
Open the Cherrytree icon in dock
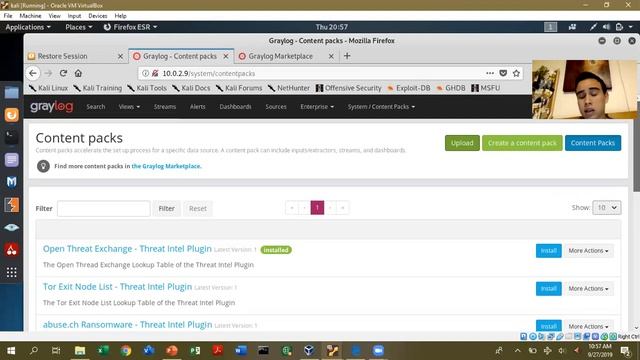[11, 250]
